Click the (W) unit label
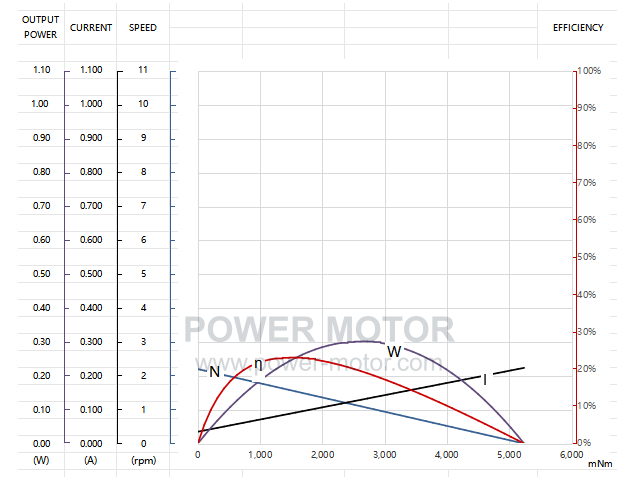Image resolution: width=638 pixels, height=479 pixels. point(41,461)
